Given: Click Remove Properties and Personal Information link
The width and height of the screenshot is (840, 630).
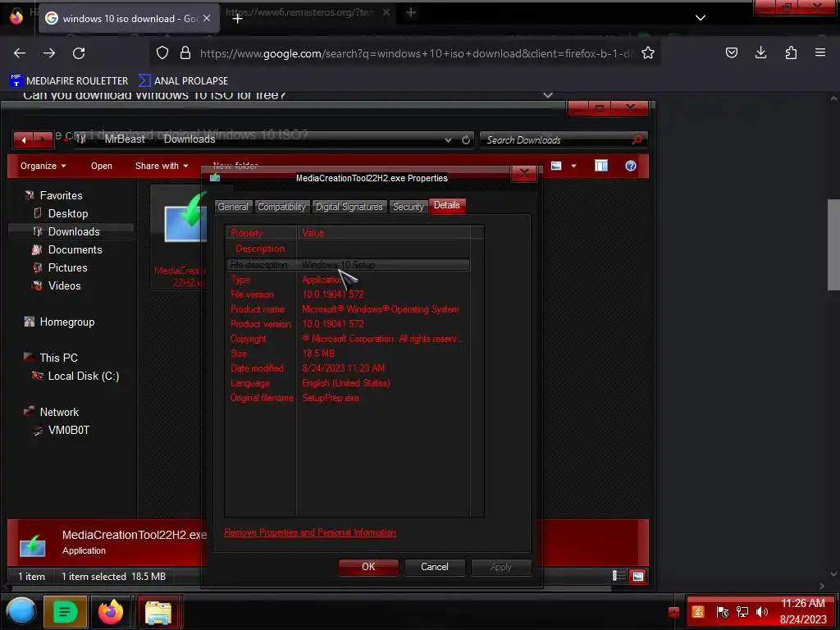Looking at the screenshot, I should [x=310, y=532].
